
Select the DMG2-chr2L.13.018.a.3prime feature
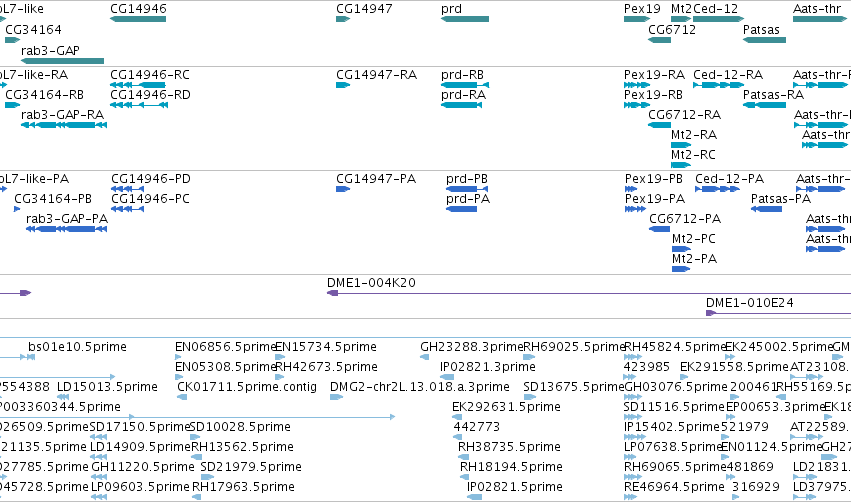(x=336, y=397)
